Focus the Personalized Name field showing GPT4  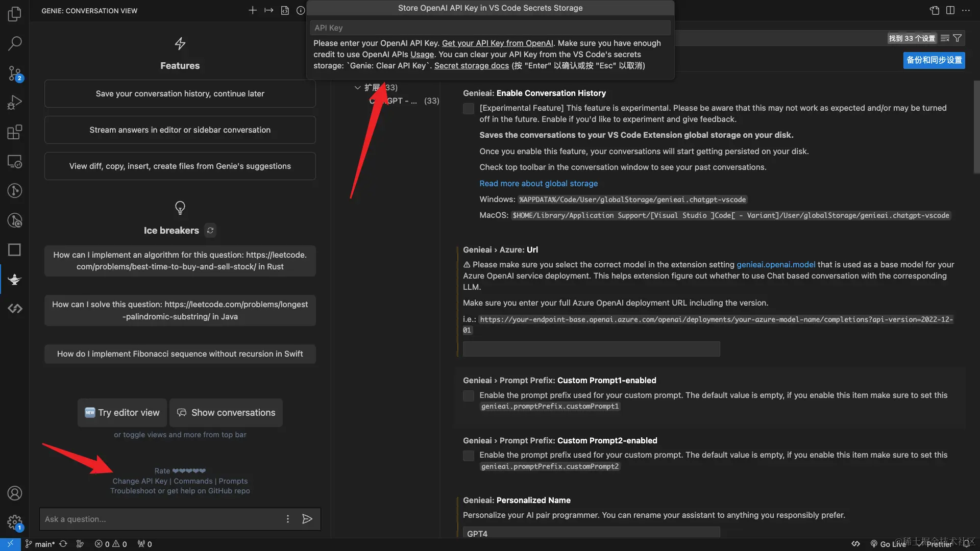pyautogui.click(x=591, y=533)
